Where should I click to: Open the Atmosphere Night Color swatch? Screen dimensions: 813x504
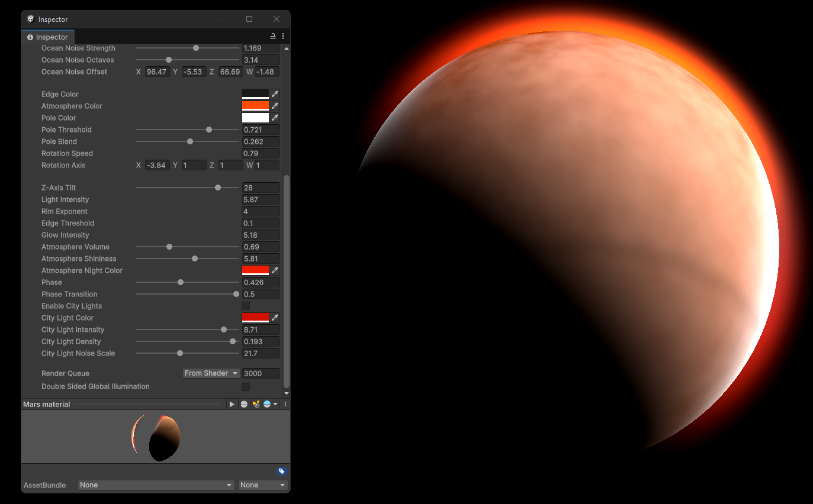tap(255, 270)
